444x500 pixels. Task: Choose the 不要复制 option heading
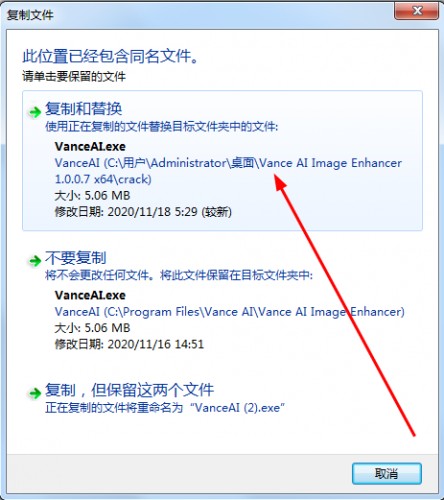pyautogui.click(x=76, y=258)
